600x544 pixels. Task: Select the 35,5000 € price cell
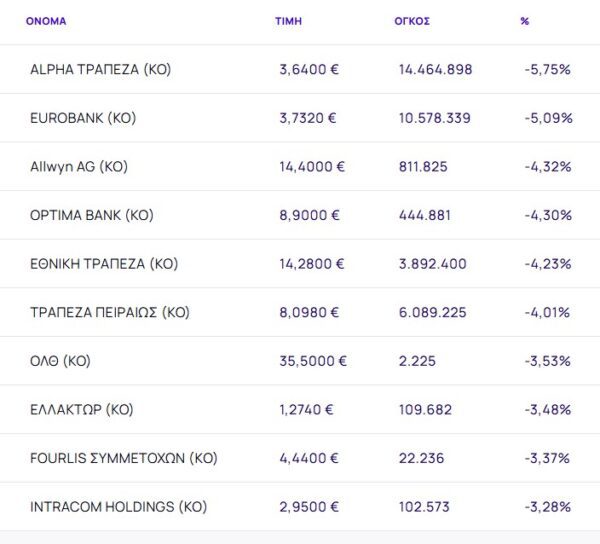[x=313, y=361]
